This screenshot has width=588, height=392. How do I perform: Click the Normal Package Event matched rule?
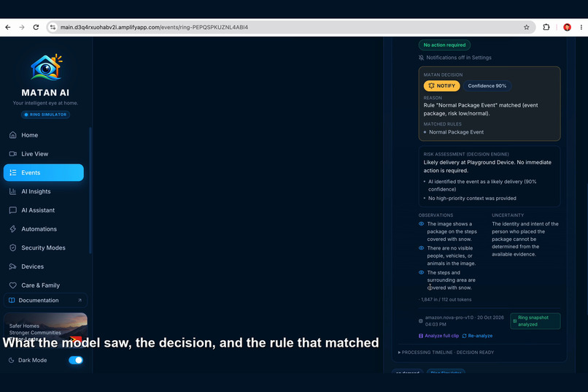456,132
